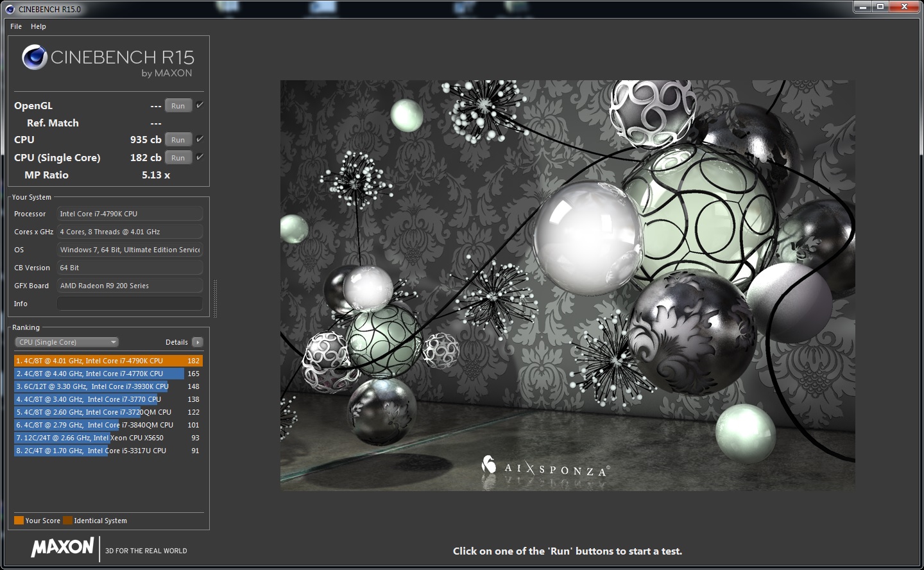Select ranking entry 3 Intel Core i7-3930K

(x=108, y=386)
